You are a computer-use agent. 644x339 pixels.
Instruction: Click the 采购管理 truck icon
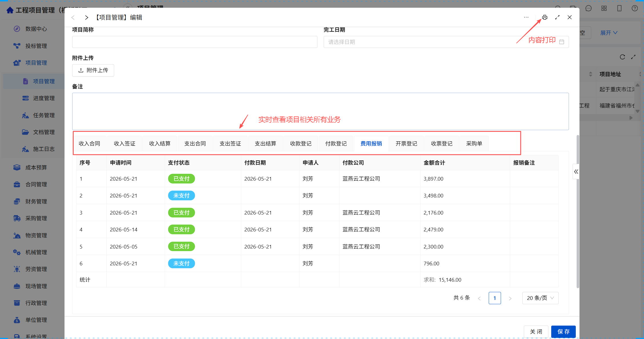pos(17,218)
